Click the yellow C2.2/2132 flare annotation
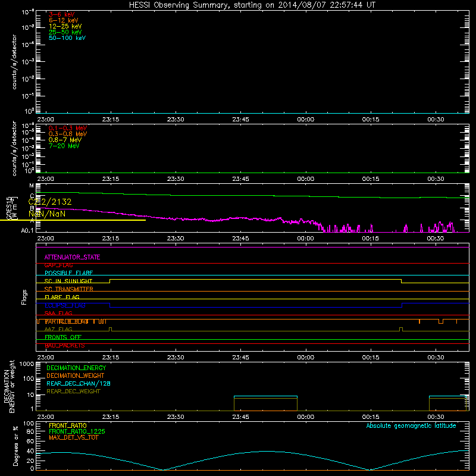 [x=50, y=202]
